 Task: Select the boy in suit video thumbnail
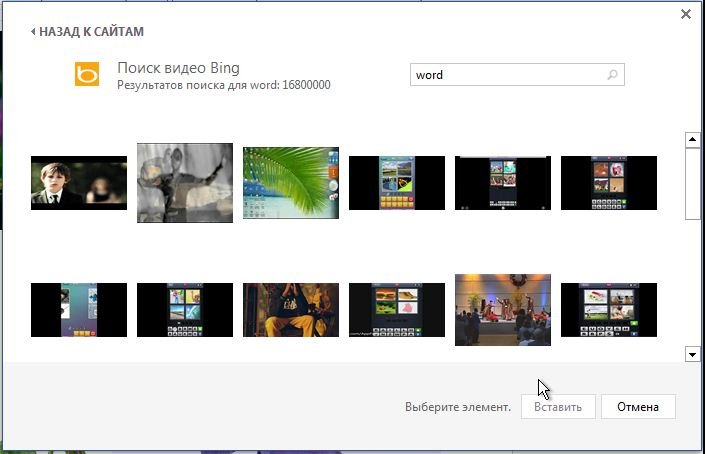(79, 183)
